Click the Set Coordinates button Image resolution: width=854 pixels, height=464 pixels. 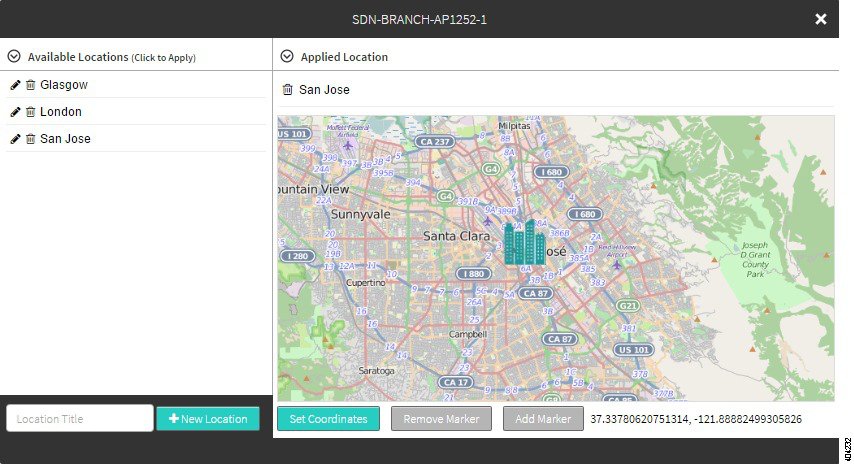(x=328, y=419)
